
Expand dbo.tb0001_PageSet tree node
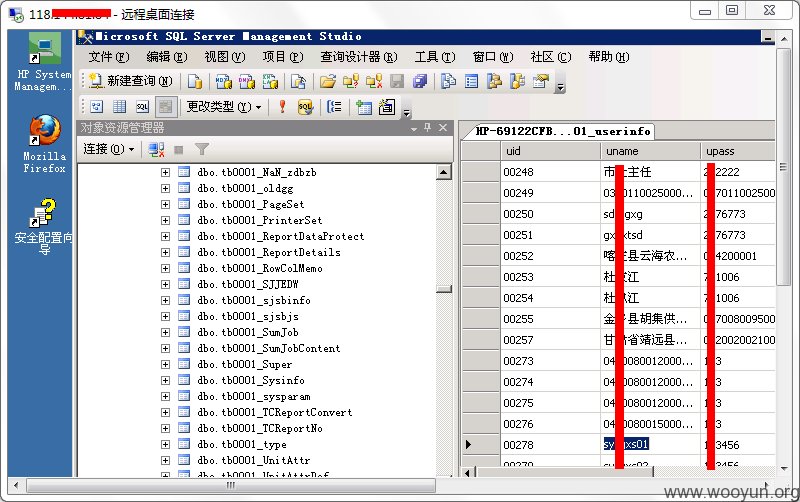[165, 205]
